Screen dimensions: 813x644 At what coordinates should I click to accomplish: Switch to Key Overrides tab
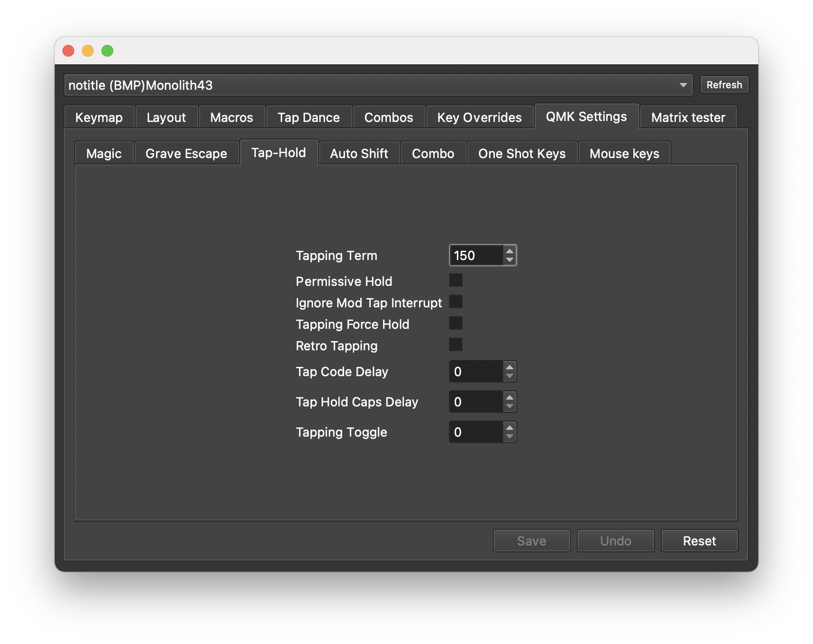(480, 118)
